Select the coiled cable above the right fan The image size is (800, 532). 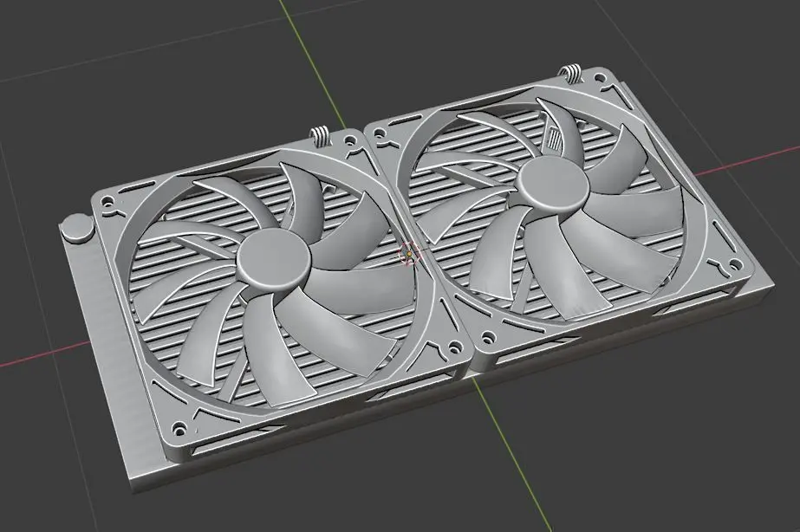tap(571, 74)
